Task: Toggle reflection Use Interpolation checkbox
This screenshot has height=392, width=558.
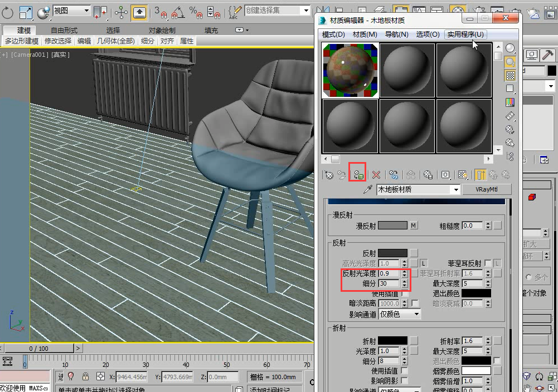Action: 405,294
